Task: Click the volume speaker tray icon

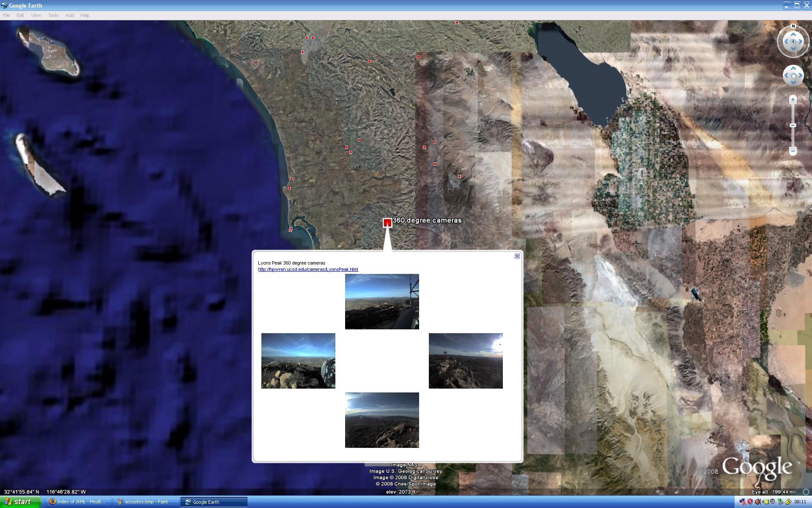Action: coord(758,502)
